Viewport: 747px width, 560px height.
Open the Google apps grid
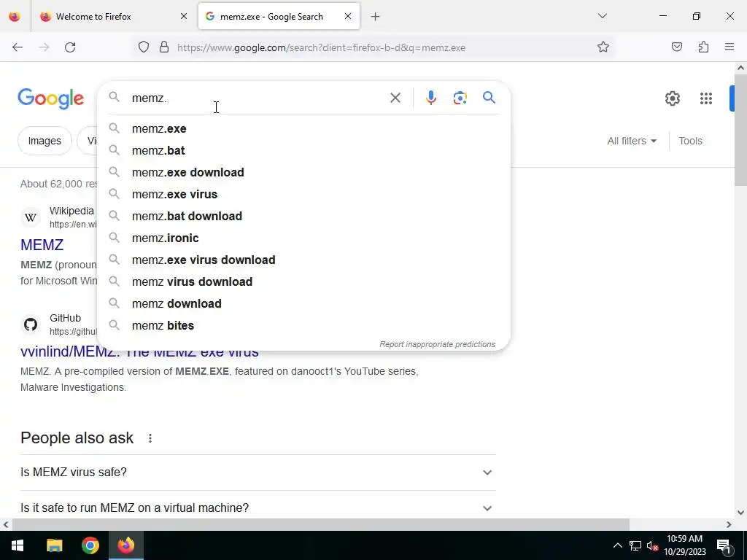[x=705, y=98]
